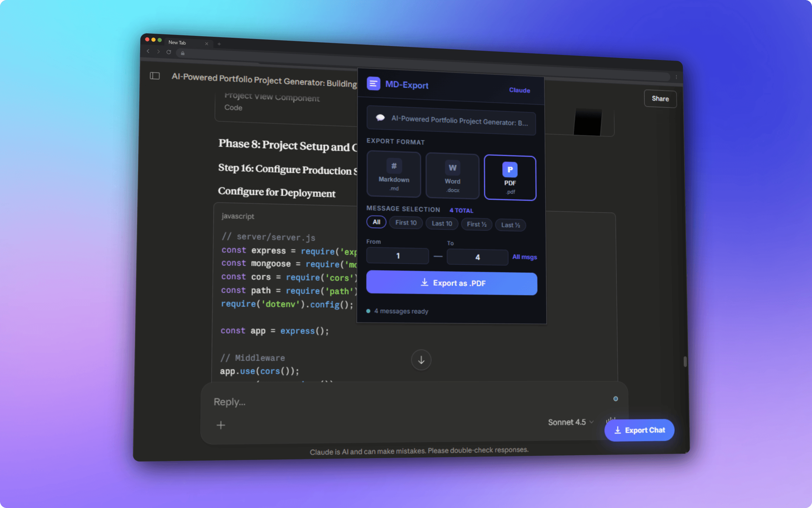
Task: Reload the page with the refresh icon
Action: point(169,52)
